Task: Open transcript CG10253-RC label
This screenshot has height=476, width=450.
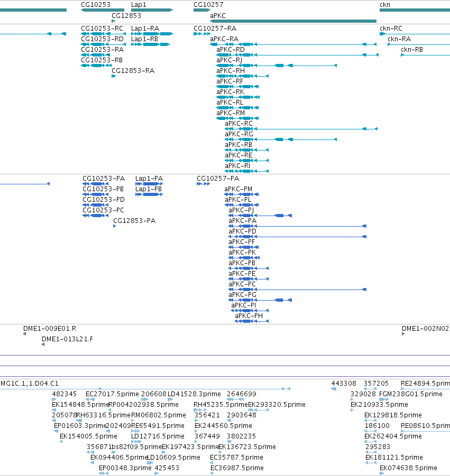Action: 102,28
